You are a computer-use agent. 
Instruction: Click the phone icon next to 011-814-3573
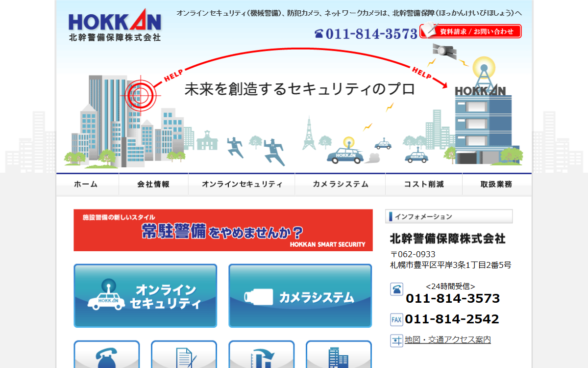[x=396, y=289]
